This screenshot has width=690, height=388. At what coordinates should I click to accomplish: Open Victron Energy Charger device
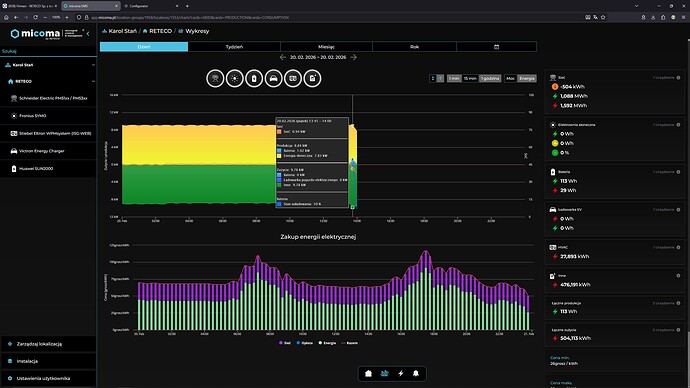(x=48, y=151)
